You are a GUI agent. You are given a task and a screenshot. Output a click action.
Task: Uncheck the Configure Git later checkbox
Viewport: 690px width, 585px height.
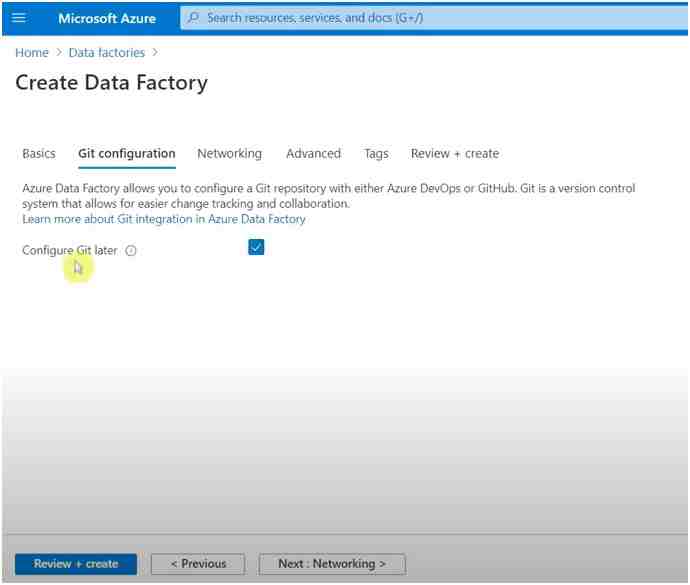coord(256,247)
